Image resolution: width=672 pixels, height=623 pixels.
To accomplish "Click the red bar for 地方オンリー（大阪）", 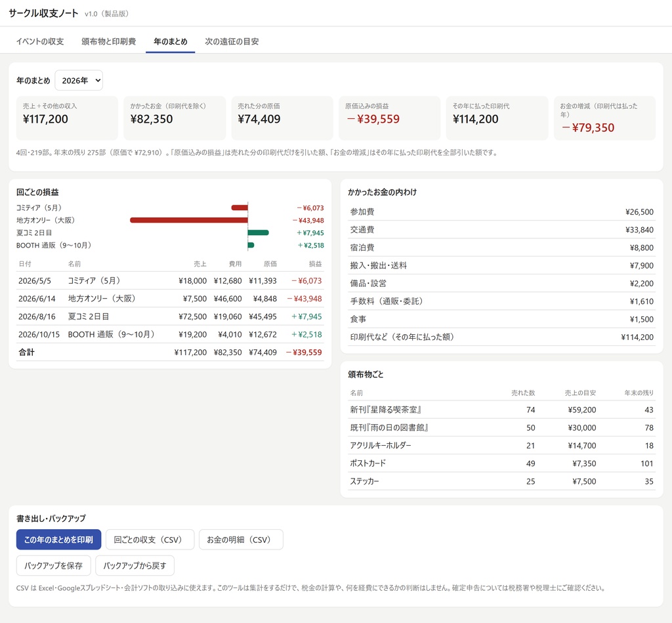I will 189,221.
